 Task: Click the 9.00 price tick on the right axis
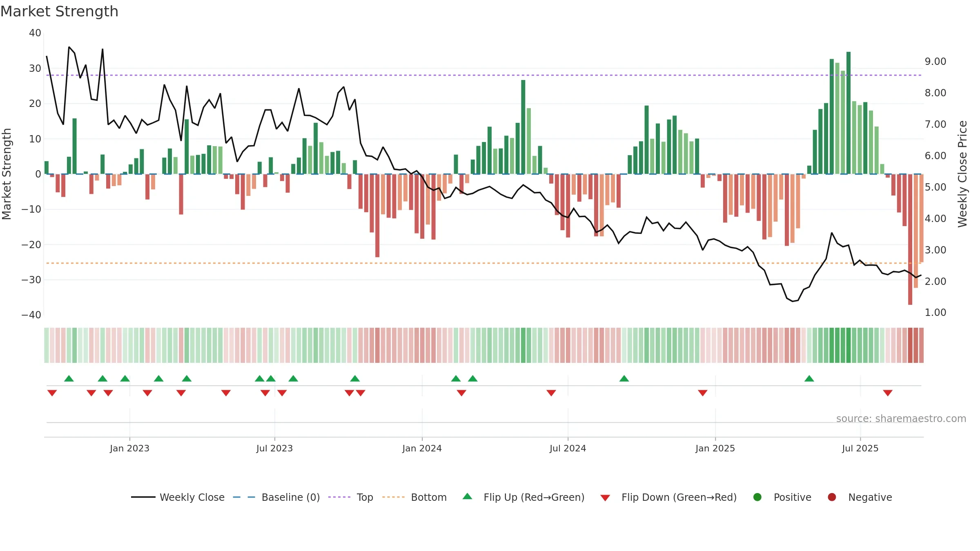coord(935,61)
